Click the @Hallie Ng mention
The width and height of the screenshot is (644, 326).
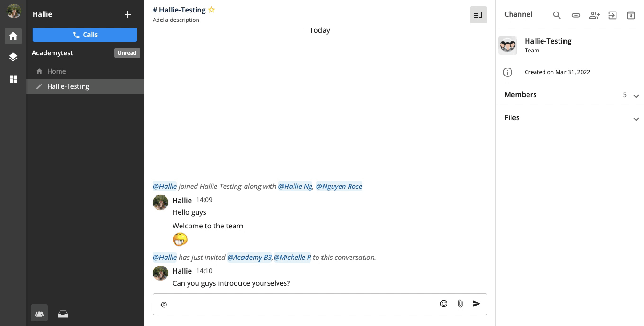[295, 186]
